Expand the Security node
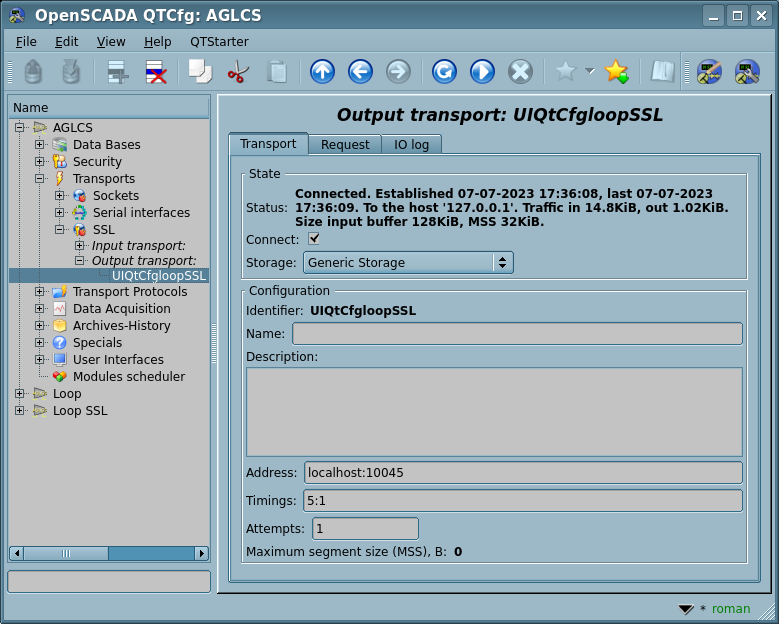 click(x=39, y=161)
